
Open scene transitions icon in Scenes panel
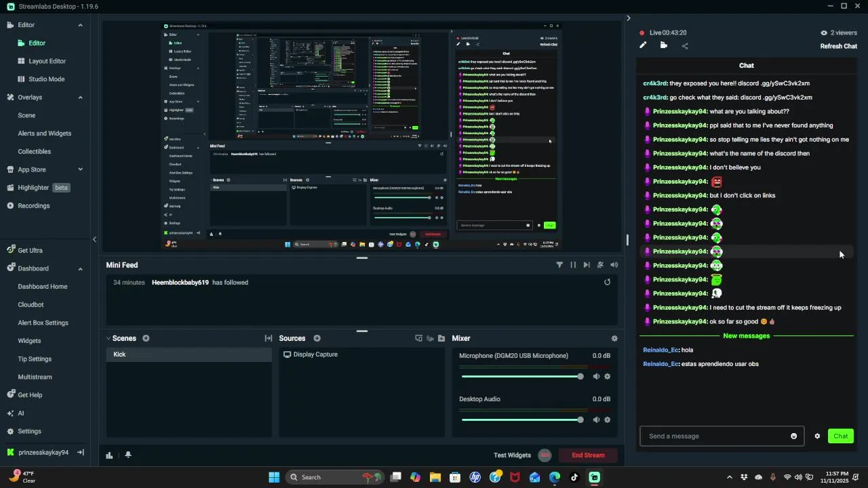269,338
